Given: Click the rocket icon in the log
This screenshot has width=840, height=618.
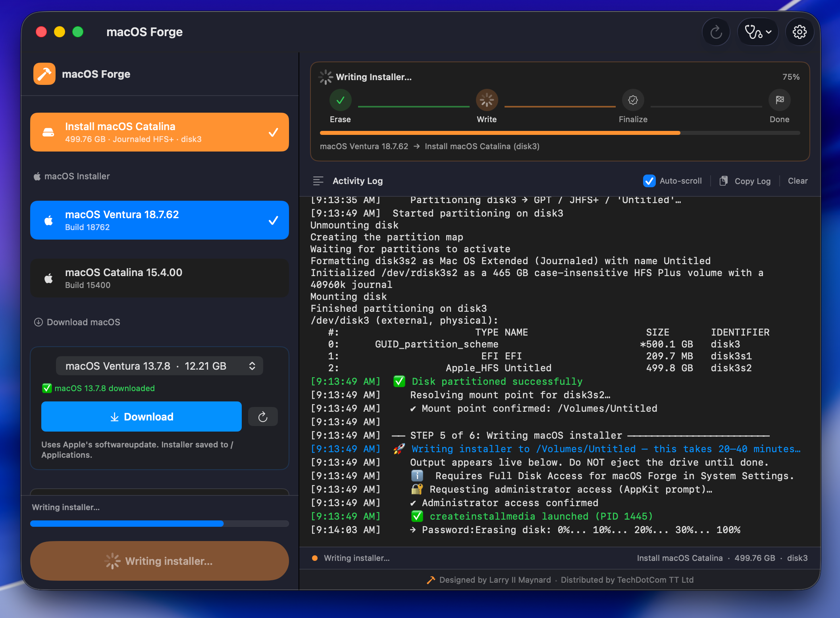Looking at the screenshot, I should point(399,449).
